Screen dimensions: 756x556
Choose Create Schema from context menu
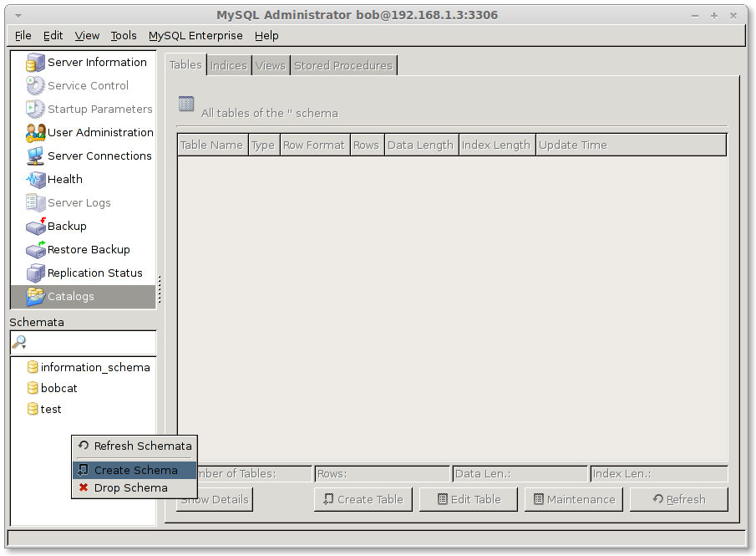pos(134,470)
